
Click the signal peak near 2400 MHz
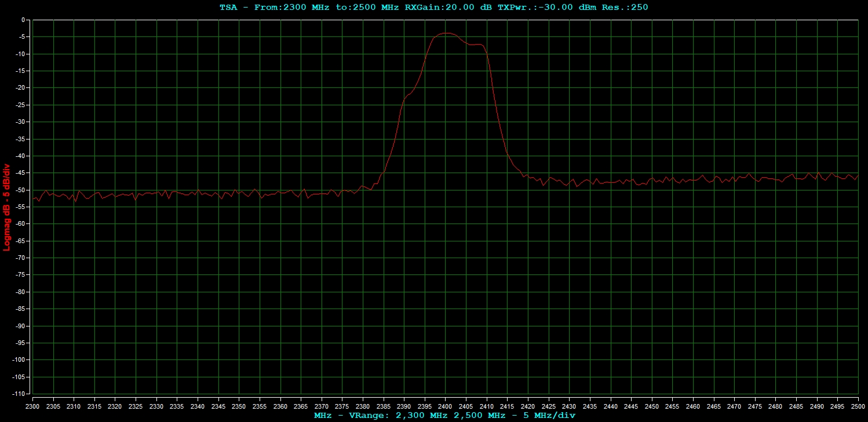pos(446,34)
